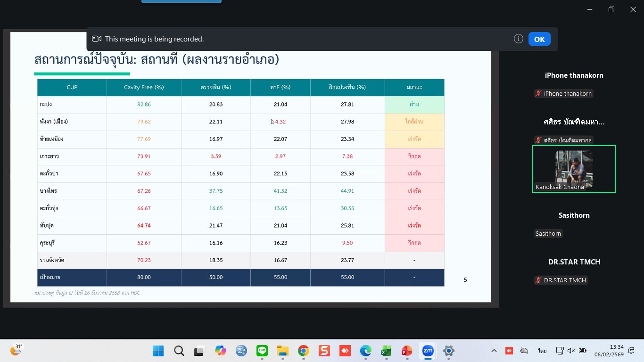This screenshot has height=362, width=644.
Task: Open Zoom from the taskbar
Action: pyautogui.click(x=428, y=351)
